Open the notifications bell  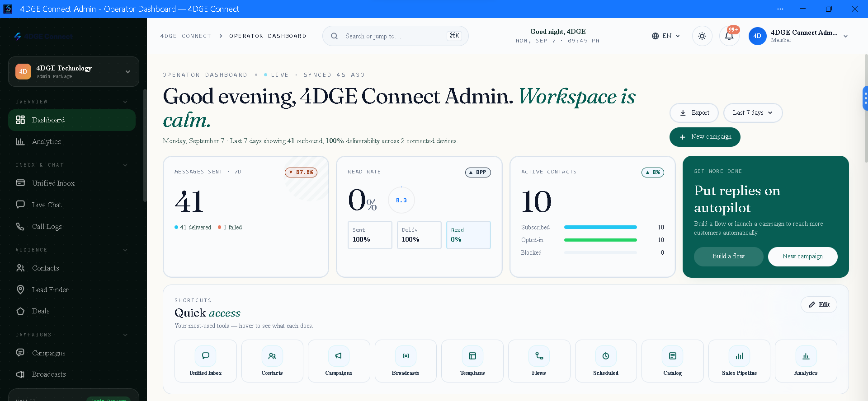729,36
